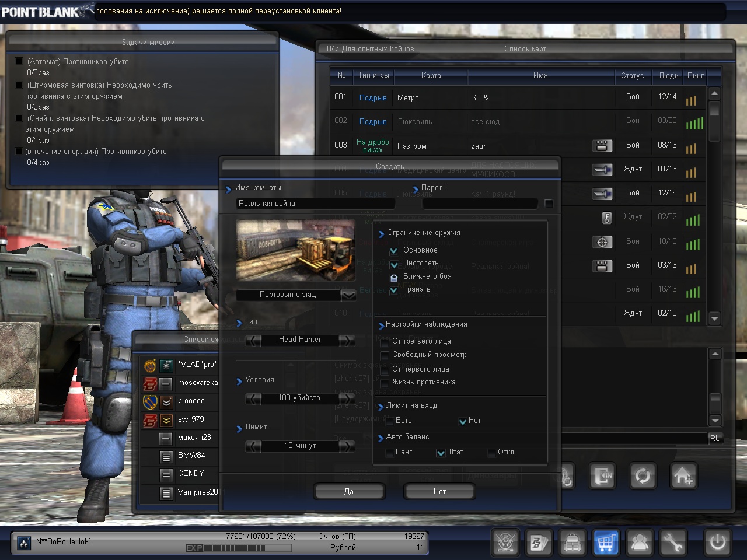Click the wrench settings icon

(x=672, y=542)
